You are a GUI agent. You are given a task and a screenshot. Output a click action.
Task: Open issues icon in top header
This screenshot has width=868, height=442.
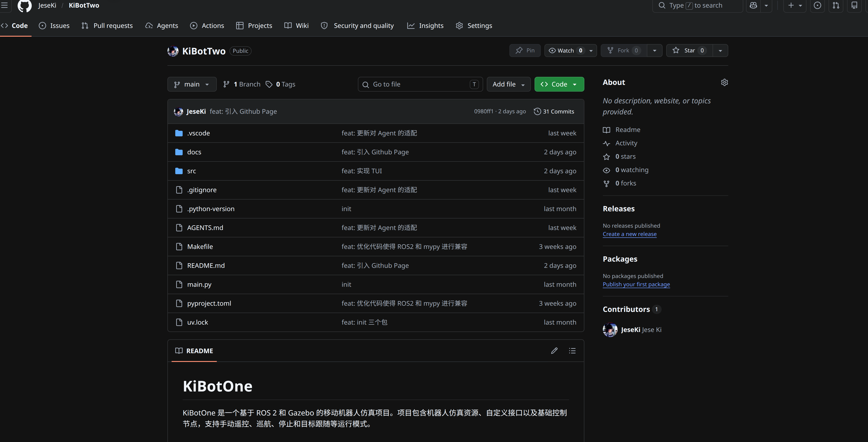817,5
